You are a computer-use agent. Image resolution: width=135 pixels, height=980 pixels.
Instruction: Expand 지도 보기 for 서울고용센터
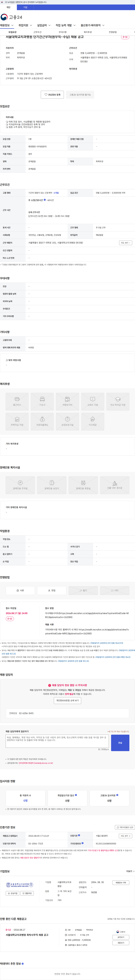pos(125,836)
